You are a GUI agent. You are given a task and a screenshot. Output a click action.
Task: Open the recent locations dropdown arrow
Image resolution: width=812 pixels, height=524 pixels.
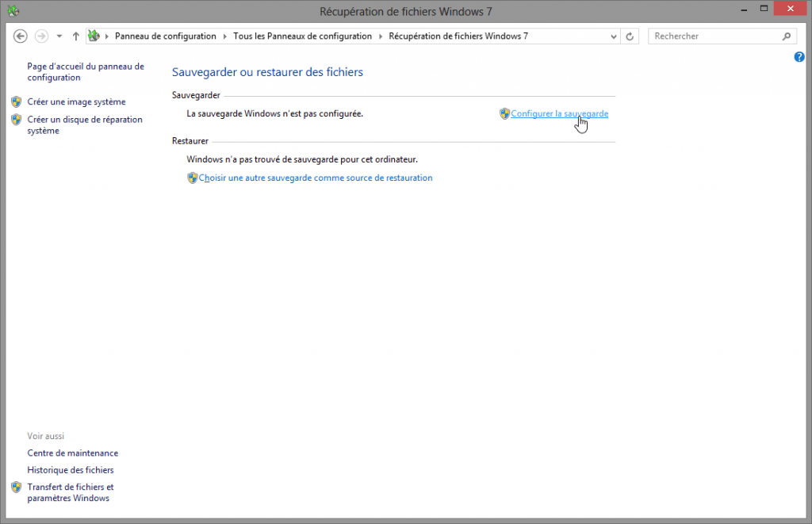[59, 36]
